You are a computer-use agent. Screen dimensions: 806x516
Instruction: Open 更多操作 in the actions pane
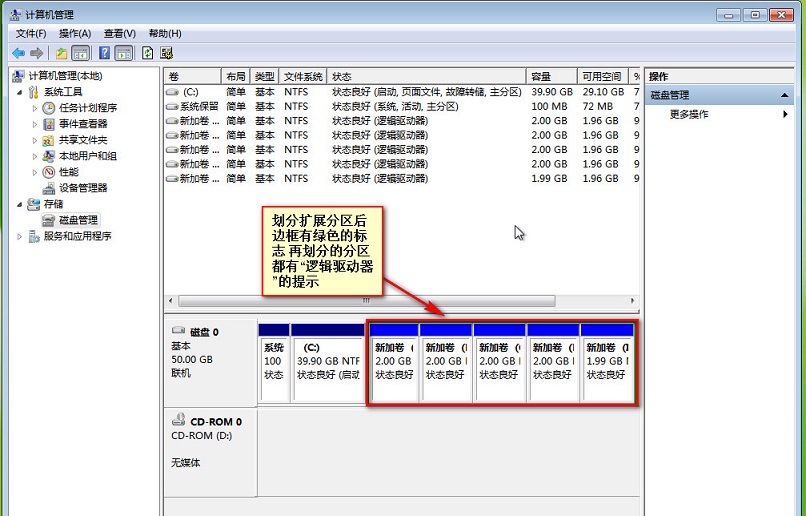(x=689, y=114)
